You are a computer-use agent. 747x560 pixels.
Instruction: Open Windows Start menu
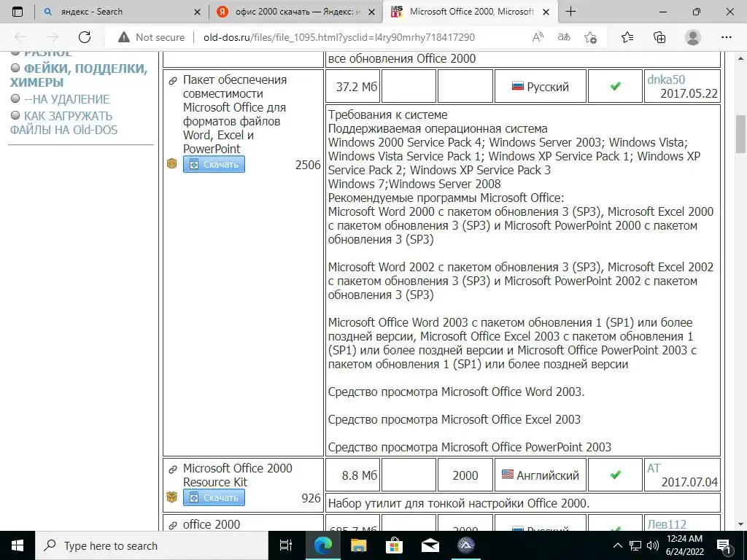[x=18, y=545]
